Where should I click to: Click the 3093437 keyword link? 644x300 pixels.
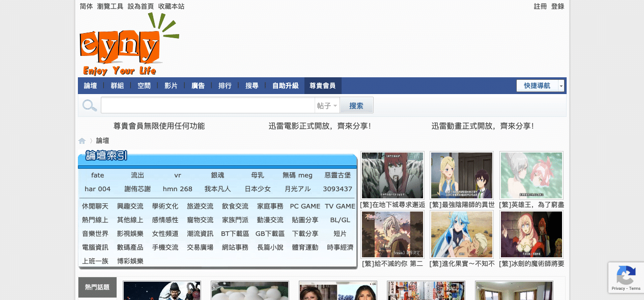click(x=338, y=189)
